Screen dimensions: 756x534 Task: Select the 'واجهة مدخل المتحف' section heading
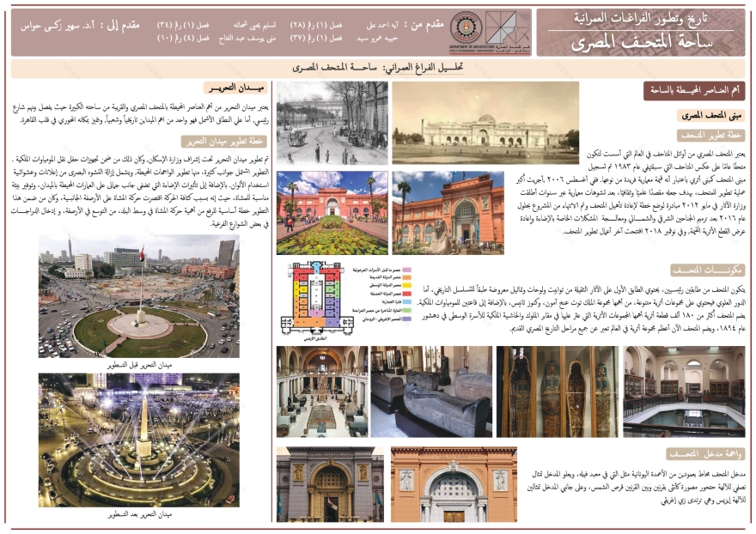[x=696, y=453]
